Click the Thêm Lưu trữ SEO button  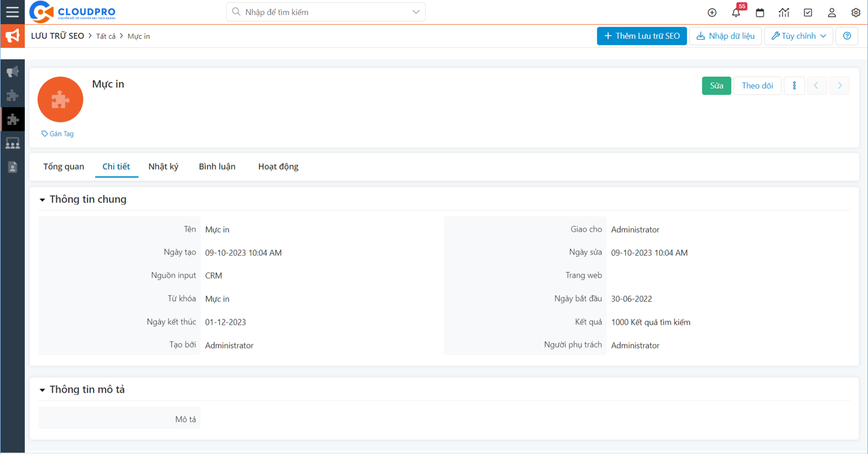coord(642,36)
